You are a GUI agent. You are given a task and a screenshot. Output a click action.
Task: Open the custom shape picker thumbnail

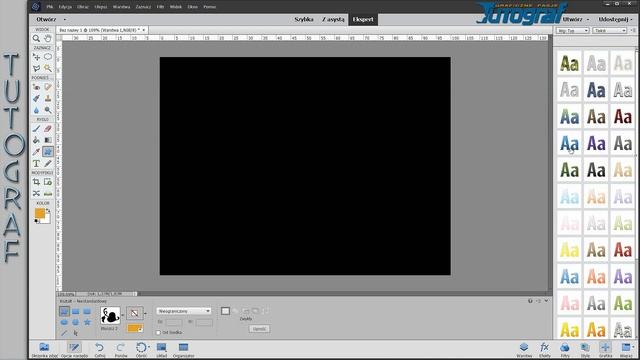coord(110,316)
